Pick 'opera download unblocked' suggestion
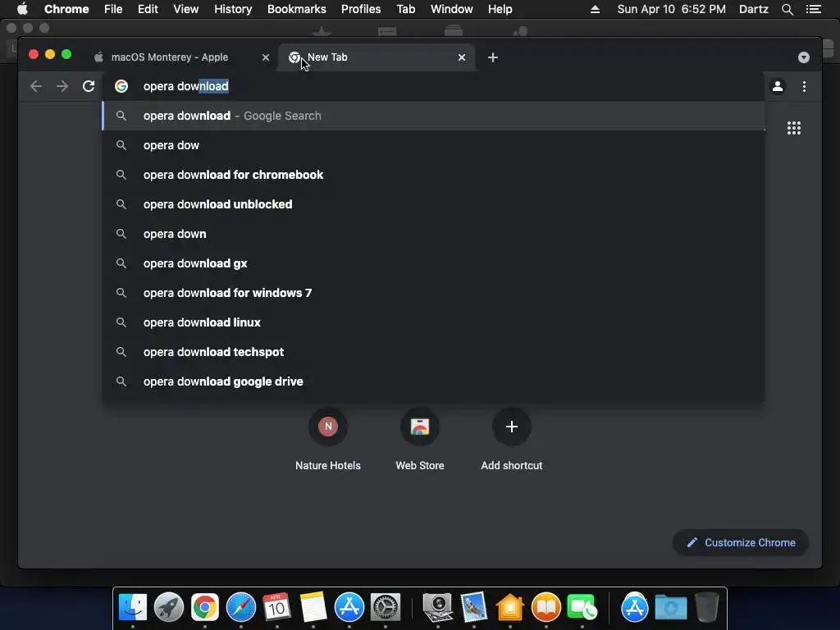 click(x=433, y=204)
